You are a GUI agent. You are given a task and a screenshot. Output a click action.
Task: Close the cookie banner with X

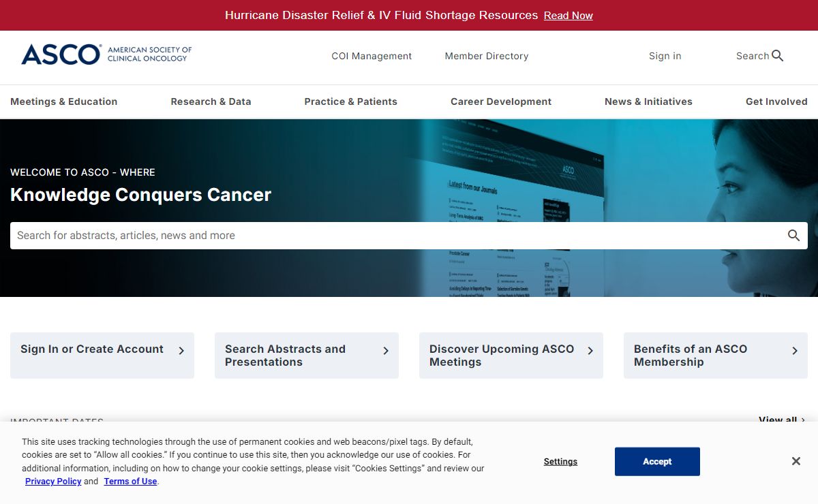point(796,461)
